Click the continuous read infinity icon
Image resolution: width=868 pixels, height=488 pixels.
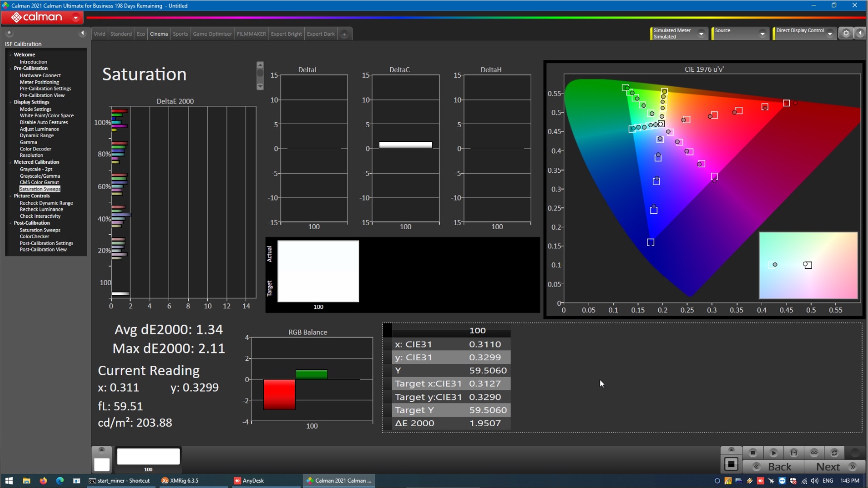tap(814, 453)
